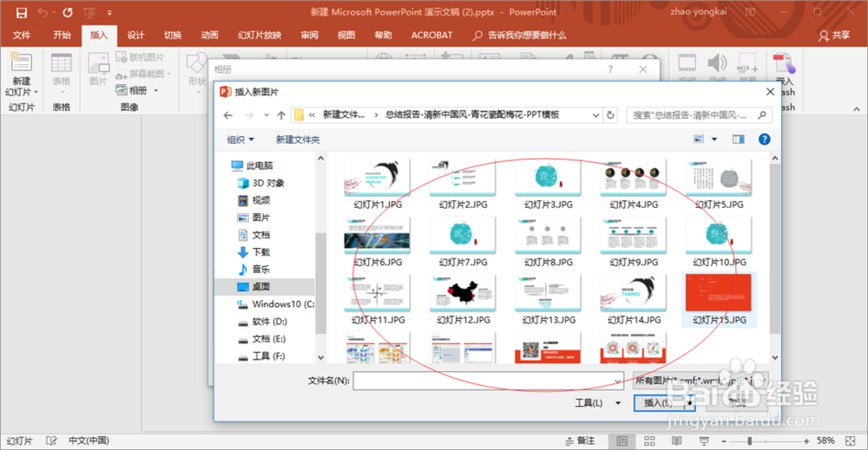Toggle the preview pane icon
Image resolution: width=868 pixels, height=450 pixels.
pos(739,140)
